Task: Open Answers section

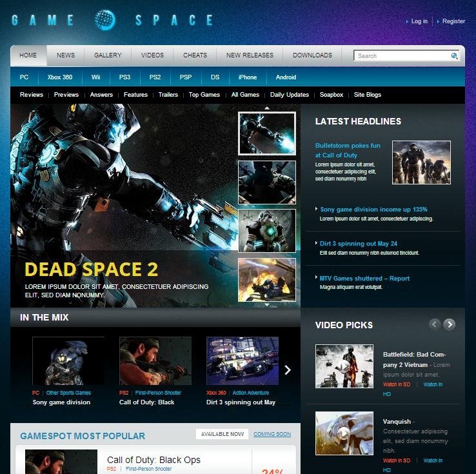Action: 101,95
